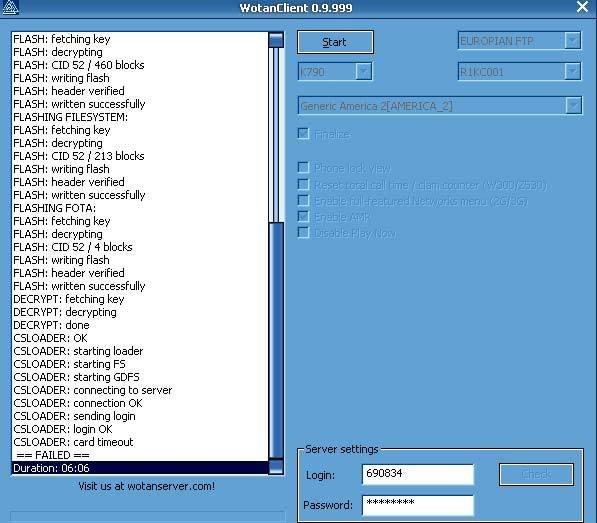Viewport: 597px width, 523px height.
Task: Click the Login input field
Action: click(418, 474)
